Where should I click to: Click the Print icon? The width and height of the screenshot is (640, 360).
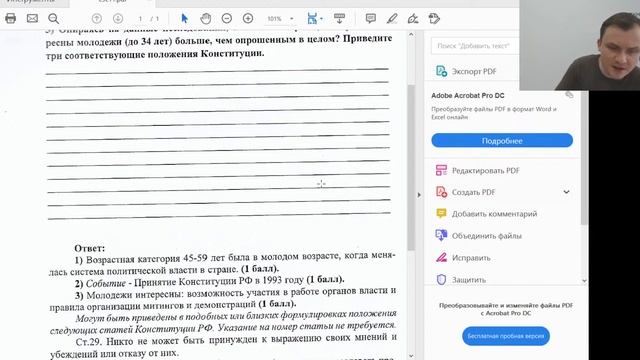point(11,18)
